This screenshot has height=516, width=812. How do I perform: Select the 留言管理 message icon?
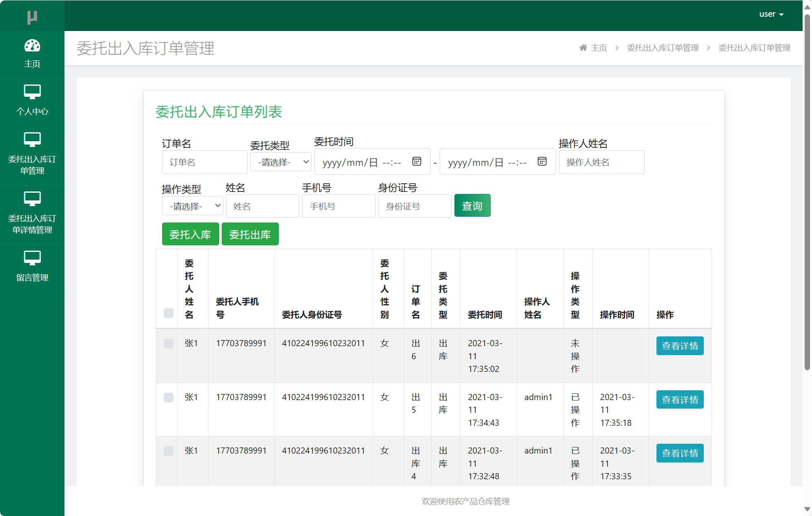pyautogui.click(x=32, y=258)
